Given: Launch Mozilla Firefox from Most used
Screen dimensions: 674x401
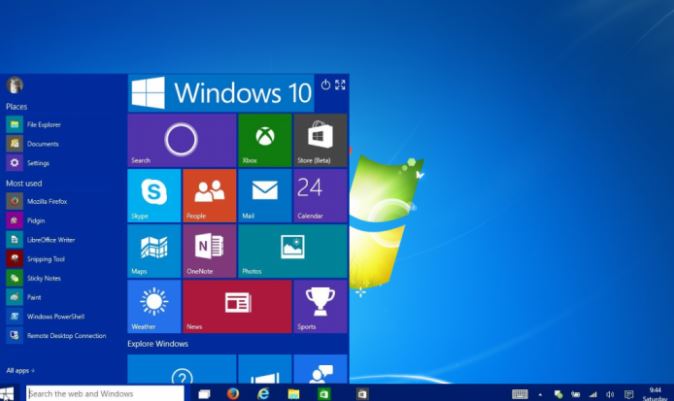Looking at the screenshot, I should [37, 201].
